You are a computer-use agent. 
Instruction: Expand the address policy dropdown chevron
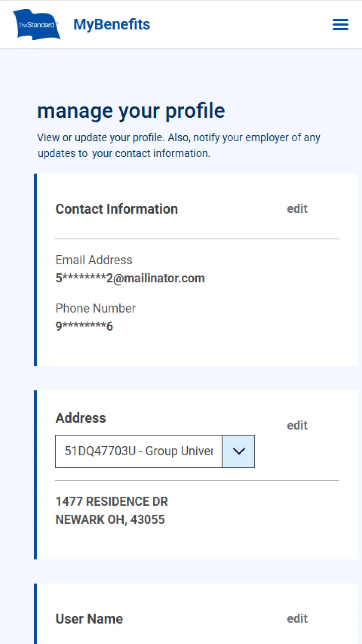[238, 451]
